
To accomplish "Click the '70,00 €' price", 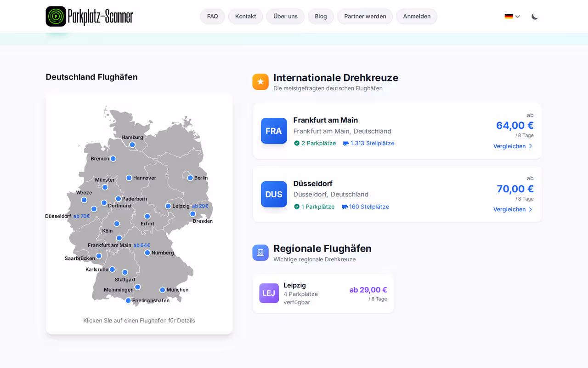I will pyautogui.click(x=515, y=189).
